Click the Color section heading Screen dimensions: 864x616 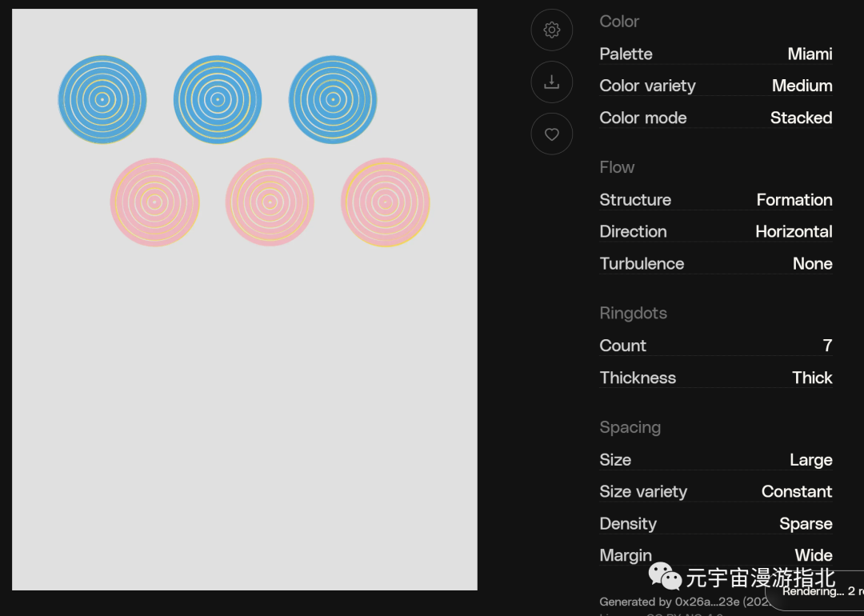point(619,22)
